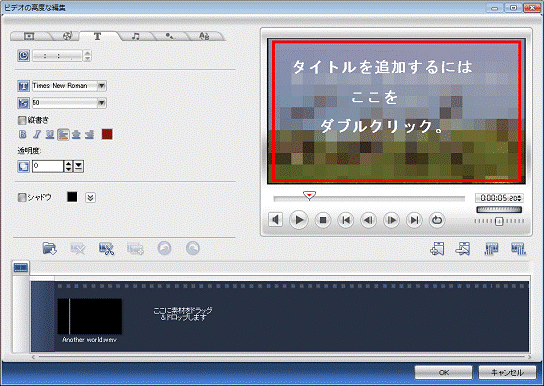Select the Another world.wmv clip thumbnail
Image resolution: width=544 pixels, height=386 pixels.
pyautogui.click(x=90, y=316)
